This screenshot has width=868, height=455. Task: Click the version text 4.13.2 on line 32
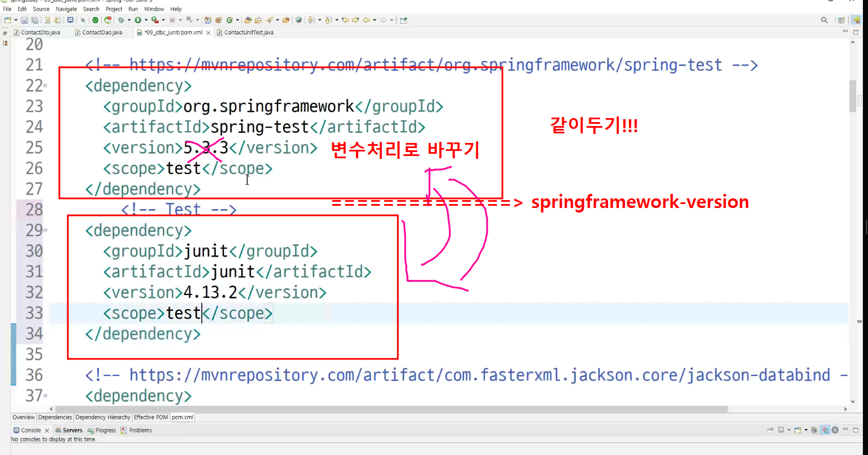coord(210,292)
